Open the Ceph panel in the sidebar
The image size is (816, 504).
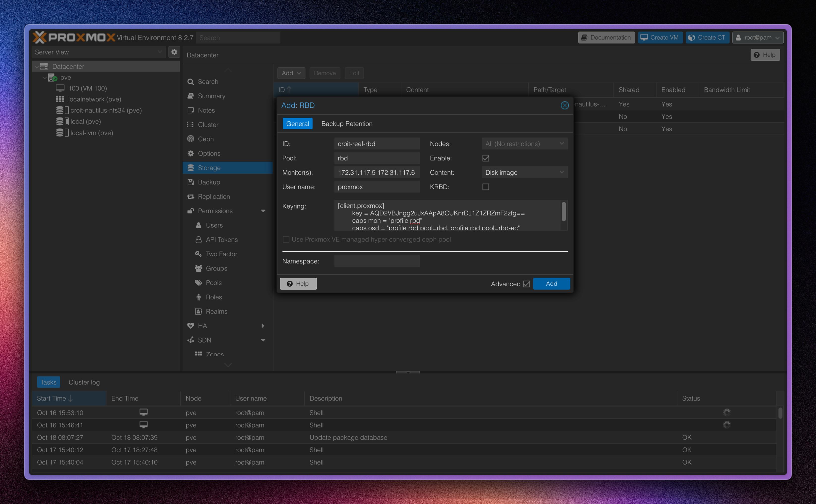205,139
